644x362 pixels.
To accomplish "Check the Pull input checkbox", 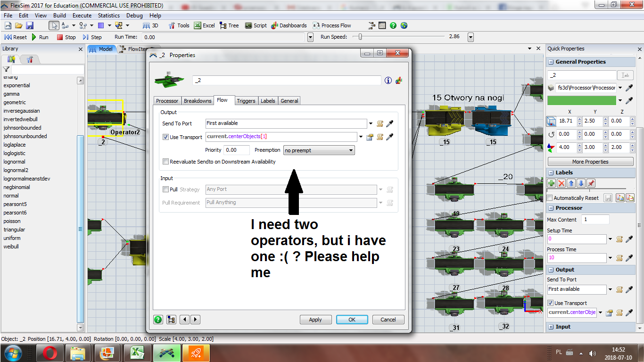I will (165, 189).
